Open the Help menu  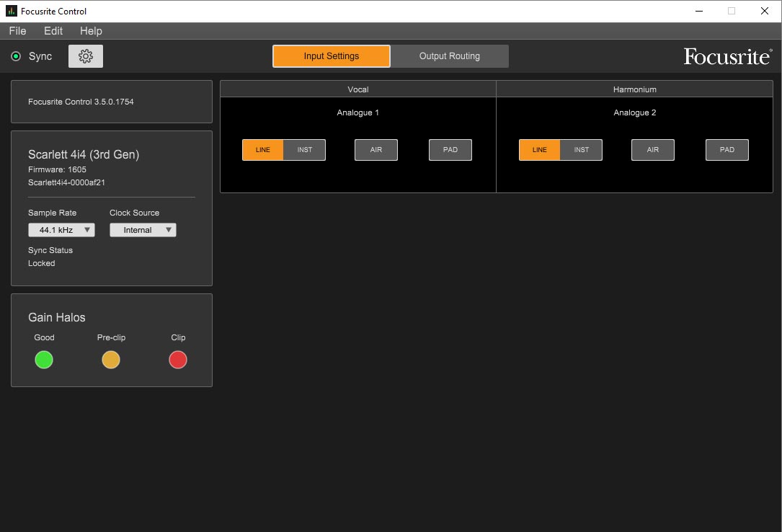[x=91, y=31]
